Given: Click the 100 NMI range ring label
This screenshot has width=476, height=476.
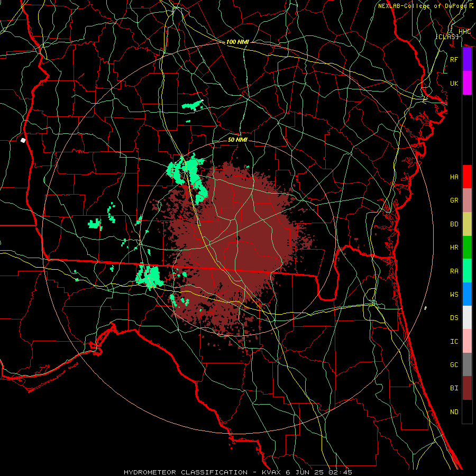Looking at the screenshot, I should [237, 42].
